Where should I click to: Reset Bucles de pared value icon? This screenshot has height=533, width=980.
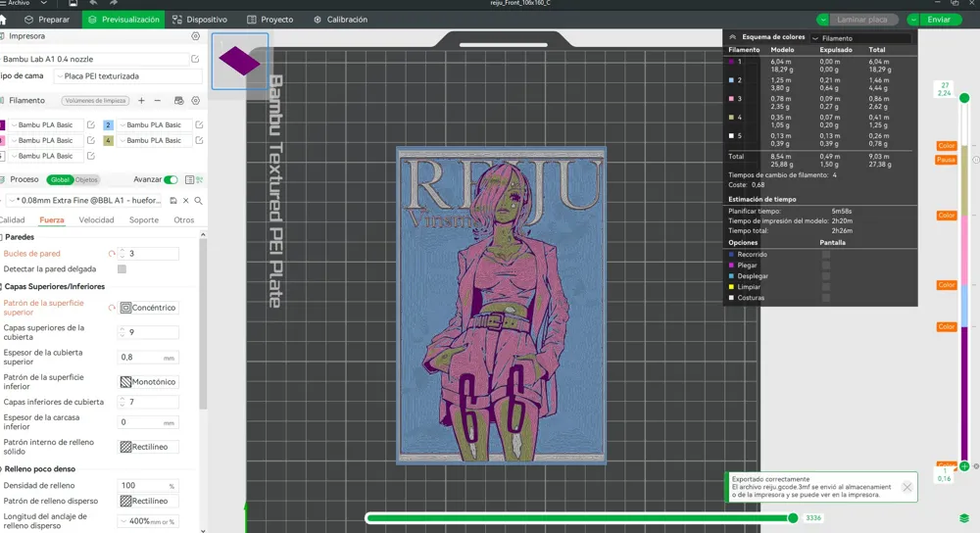pos(112,254)
